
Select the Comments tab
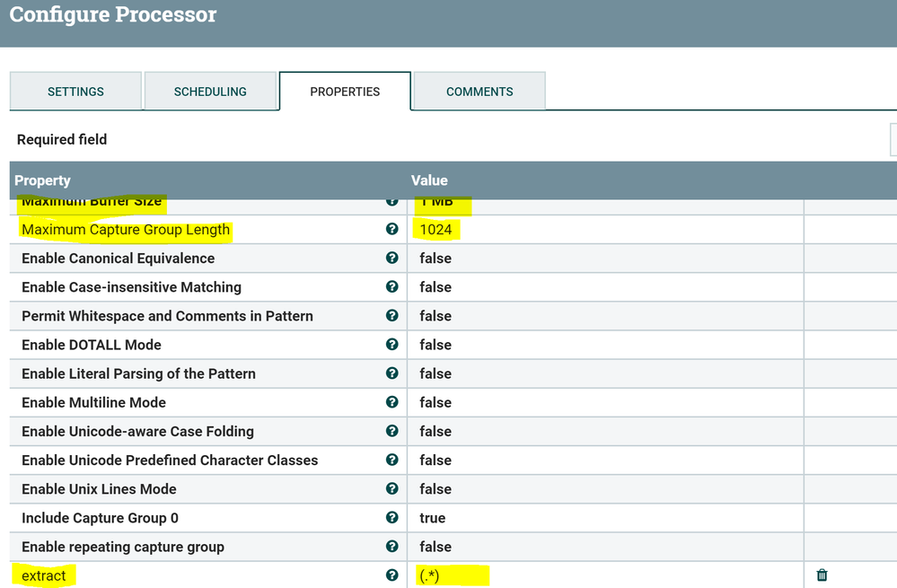tap(479, 92)
